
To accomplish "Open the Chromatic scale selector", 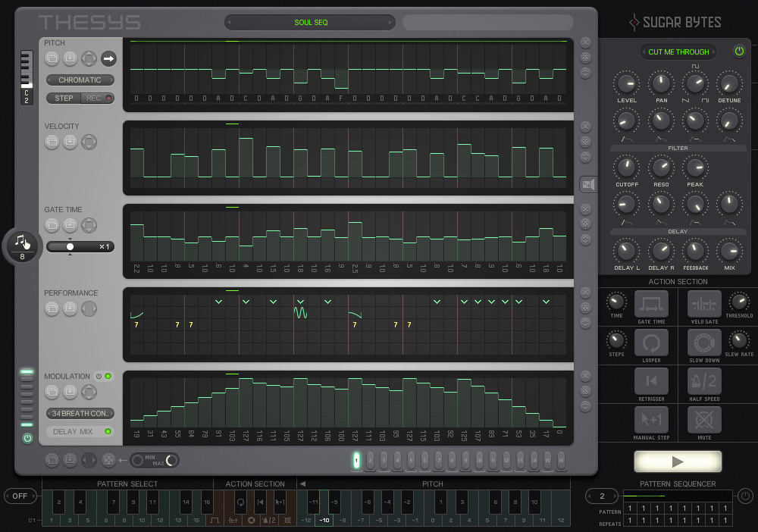I will click(80, 80).
